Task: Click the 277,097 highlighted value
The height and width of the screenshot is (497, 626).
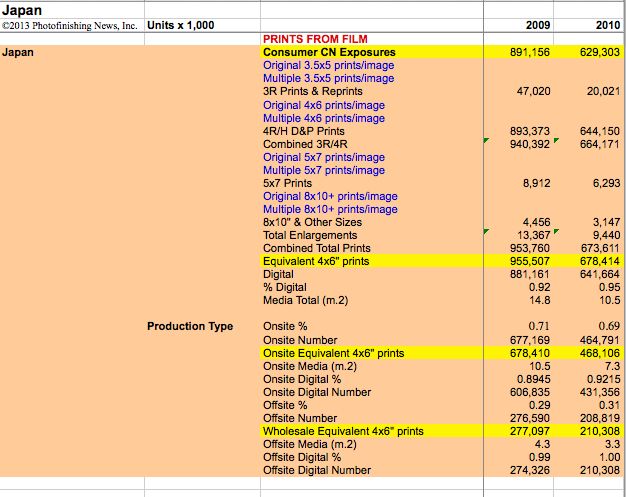Action: [x=530, y=431]
